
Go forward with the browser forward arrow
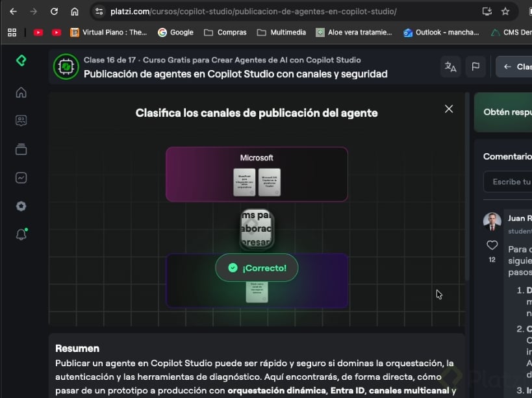pos(34,12)
